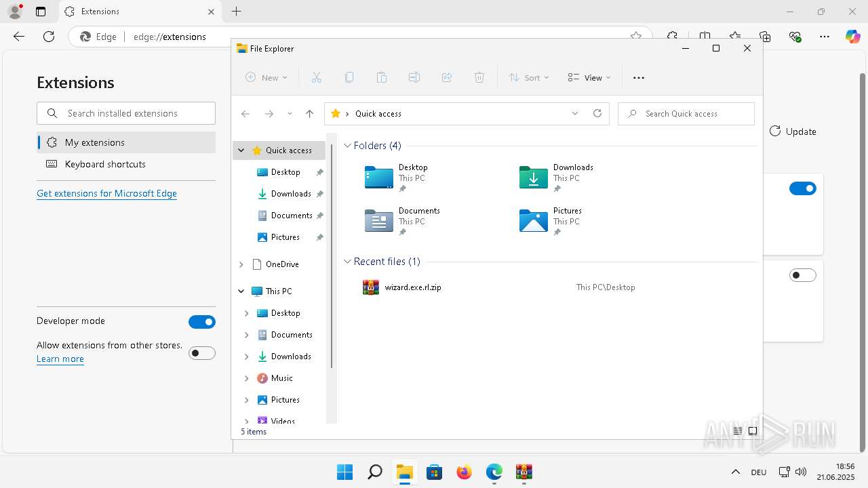Open recent locations dropdown chevron

coord(290,114)
